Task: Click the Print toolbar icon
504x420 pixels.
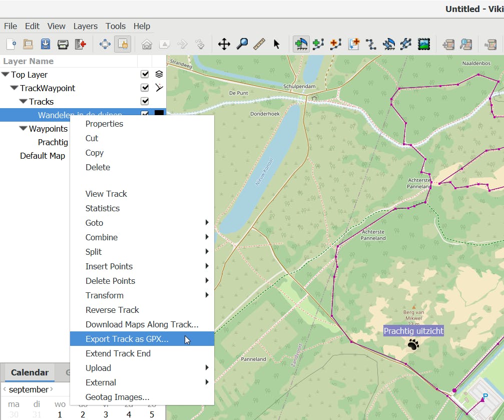Action: pyautogui.click(x=63, y=44)
